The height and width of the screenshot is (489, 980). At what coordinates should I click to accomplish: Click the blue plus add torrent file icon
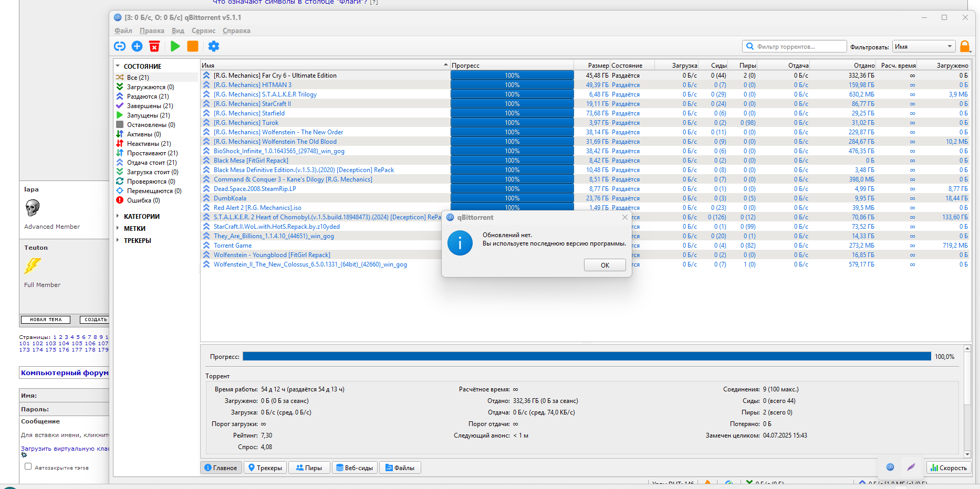[137, 46]
